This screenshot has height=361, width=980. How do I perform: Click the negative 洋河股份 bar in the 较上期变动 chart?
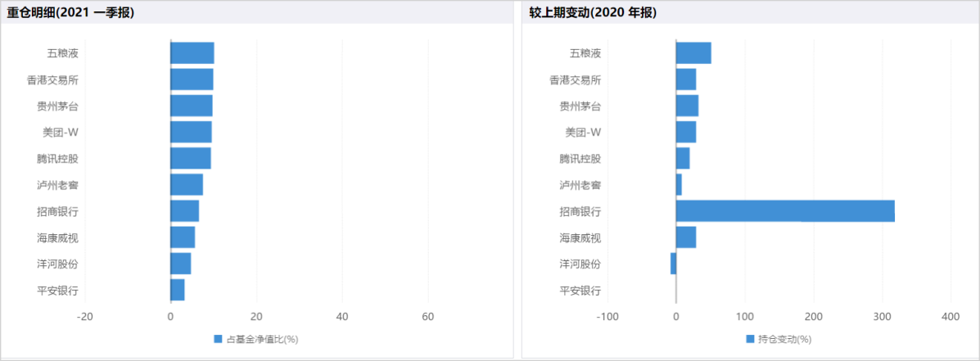point(673,264)
